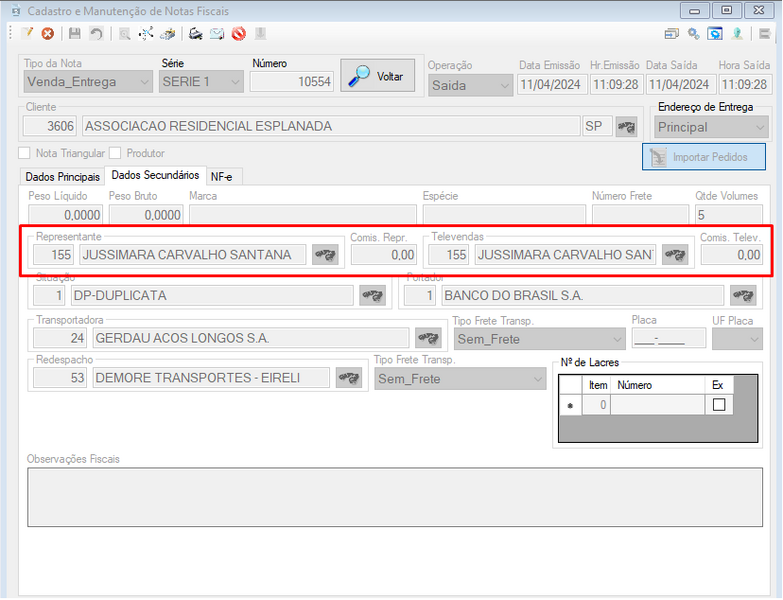This screenshot has height=600, width=783.
Task: Open lookup beside DEMORE TRANSPORTES field
Action: (349, 377)
